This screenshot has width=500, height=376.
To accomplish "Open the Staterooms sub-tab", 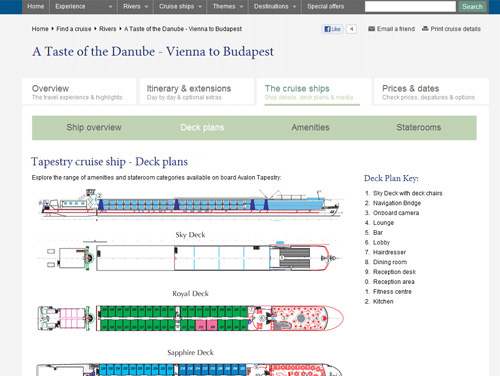I will 419,128.
